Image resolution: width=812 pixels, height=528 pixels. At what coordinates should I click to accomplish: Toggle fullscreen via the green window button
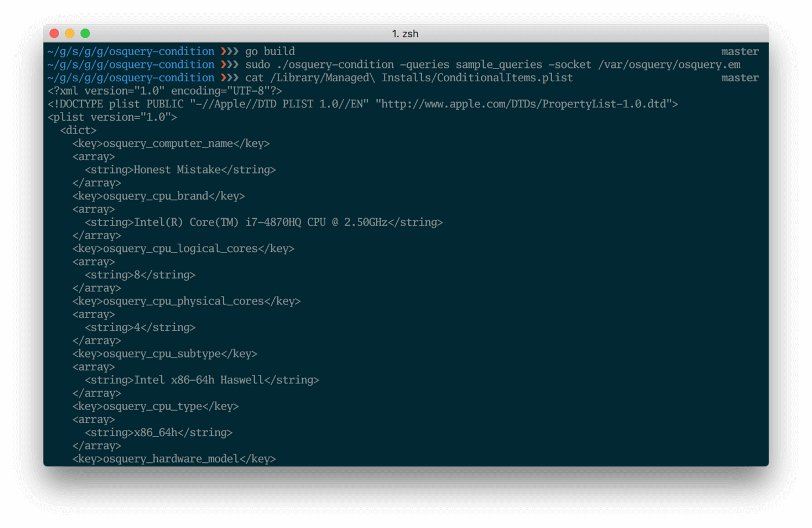click(x=85, y=34)
